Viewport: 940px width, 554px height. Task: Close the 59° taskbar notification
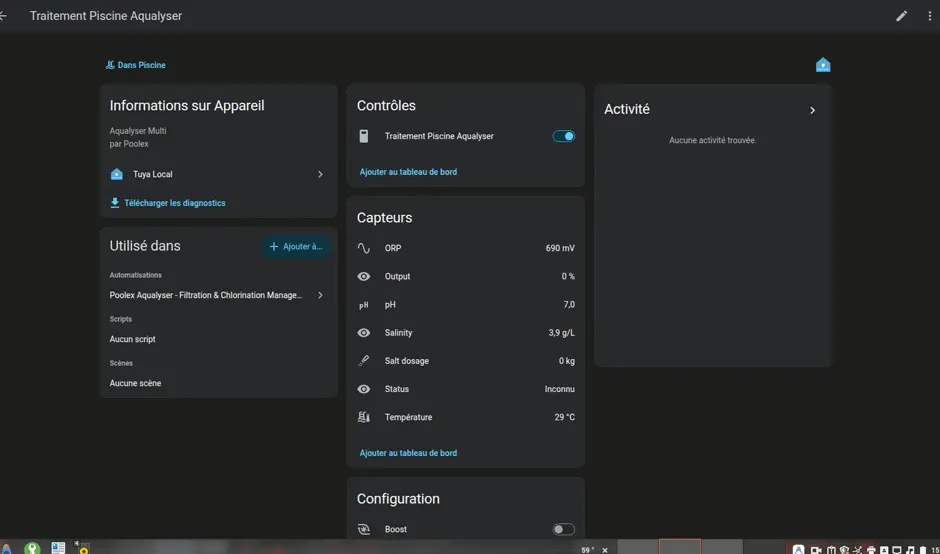click(605, 550)
